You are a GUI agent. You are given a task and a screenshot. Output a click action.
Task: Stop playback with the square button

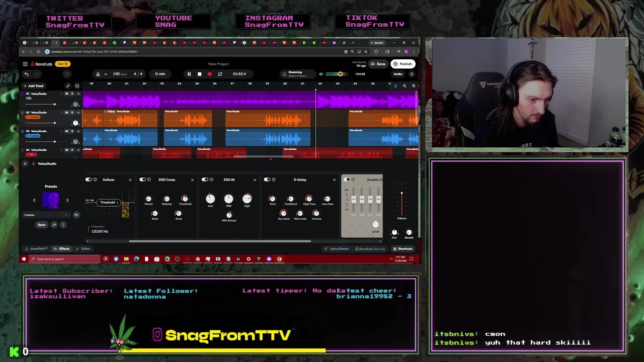pyautogui.click(x=199, y=74)
